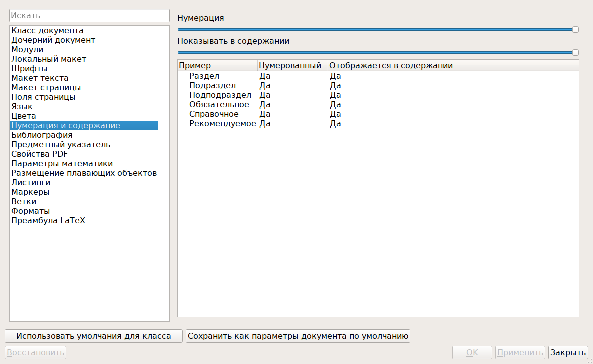
Task: Open Макет страницы settings
Action: [84, 87]
